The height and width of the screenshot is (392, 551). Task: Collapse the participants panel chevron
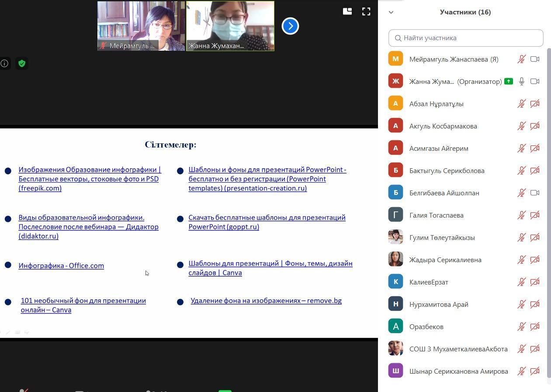point(391,12)
